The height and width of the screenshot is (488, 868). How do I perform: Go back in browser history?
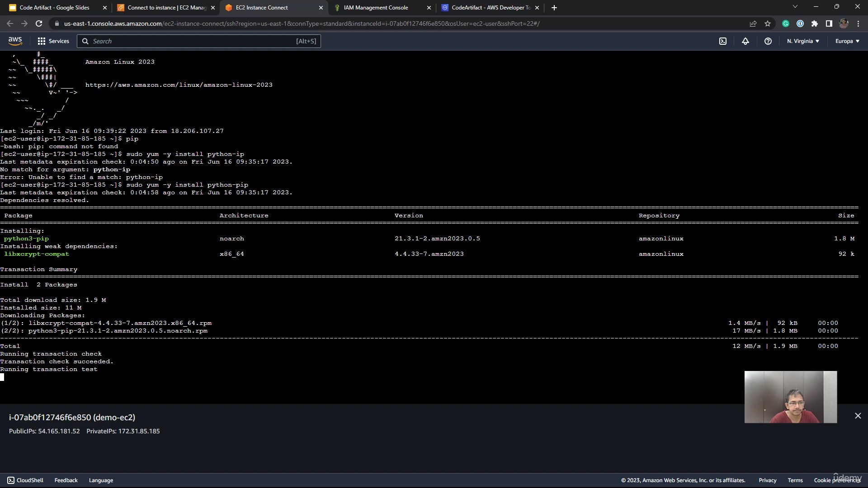(10, 23)
